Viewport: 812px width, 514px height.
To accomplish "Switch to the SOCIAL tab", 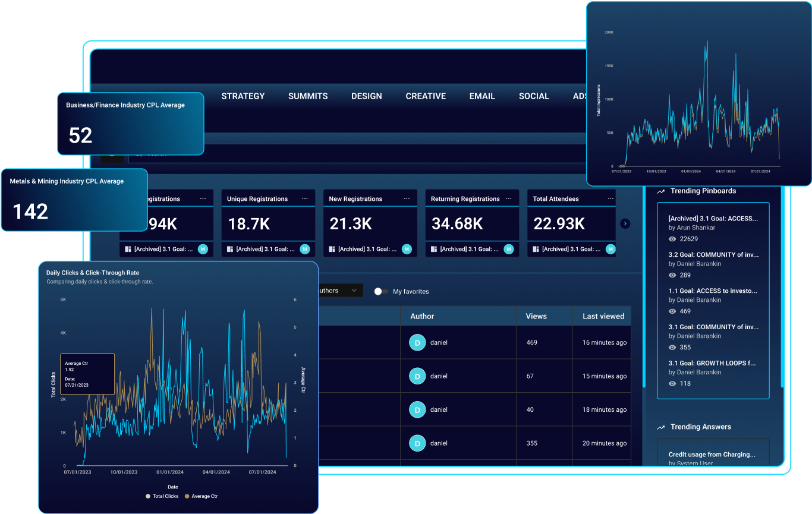I will pos(533,96).
